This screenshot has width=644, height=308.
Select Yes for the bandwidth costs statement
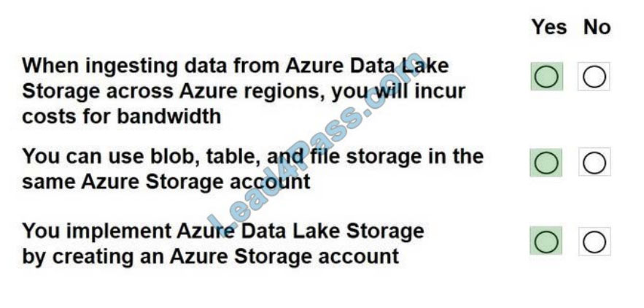pos(546,77)
